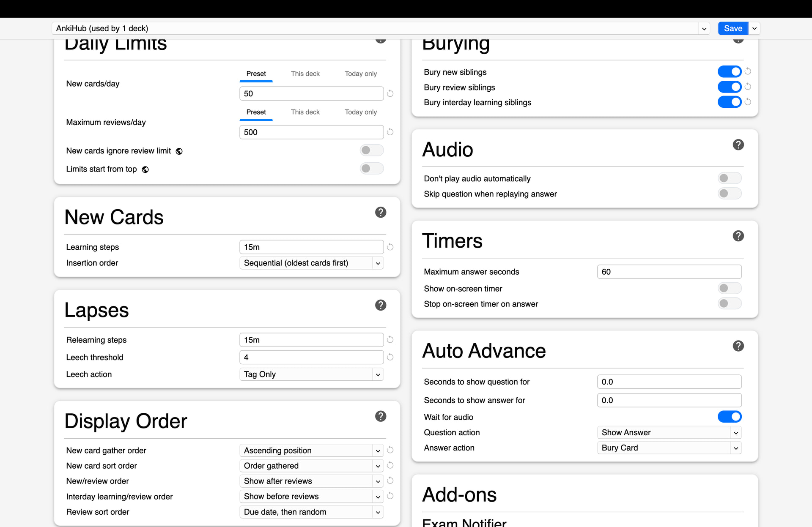This screenshot has width=812, height=527.
Task: Reset Interday learning/review order
Action: point(390,496)
